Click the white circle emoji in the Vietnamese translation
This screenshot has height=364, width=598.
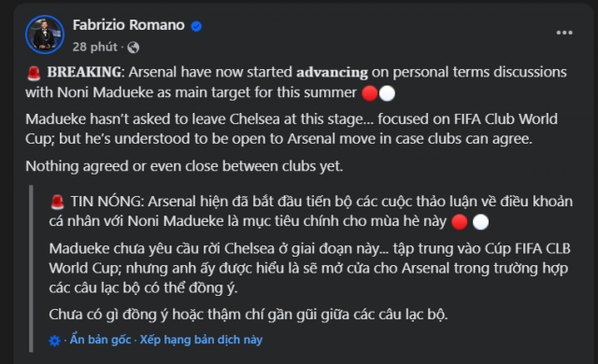click(480, 222)
